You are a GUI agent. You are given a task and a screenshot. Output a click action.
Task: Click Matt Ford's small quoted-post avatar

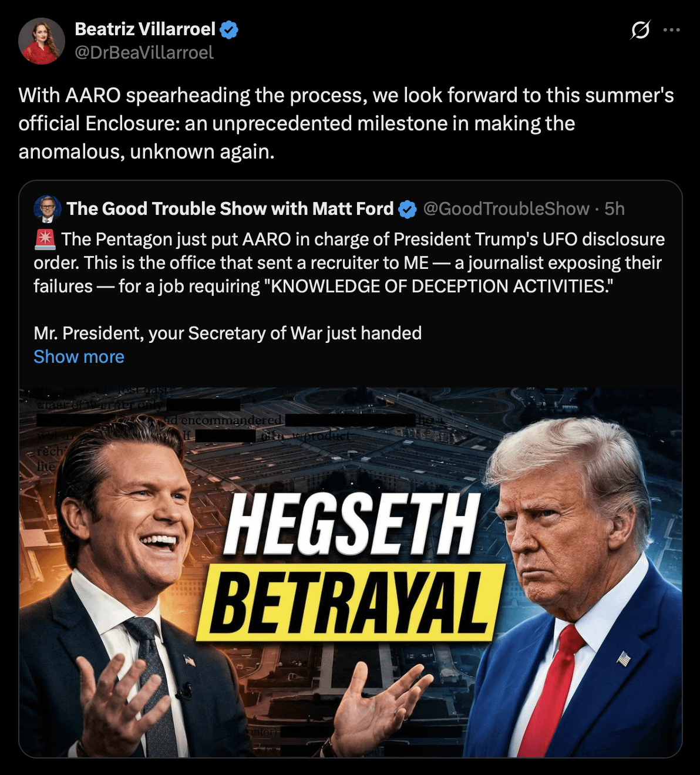pos(48,208)
